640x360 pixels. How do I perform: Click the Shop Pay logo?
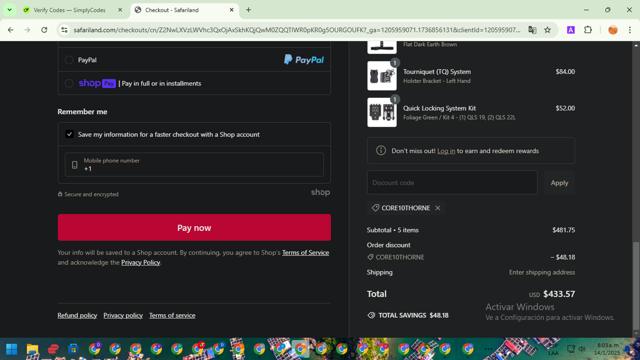tap(97, 83)
